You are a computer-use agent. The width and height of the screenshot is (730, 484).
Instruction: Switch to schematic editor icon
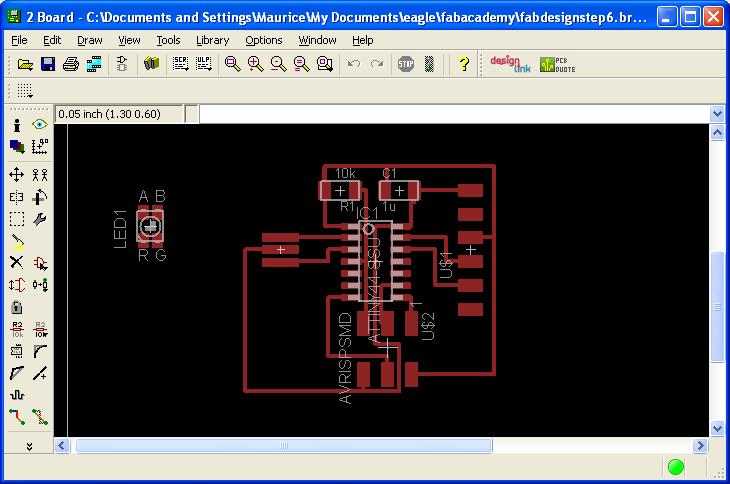[x=122, y=64]
